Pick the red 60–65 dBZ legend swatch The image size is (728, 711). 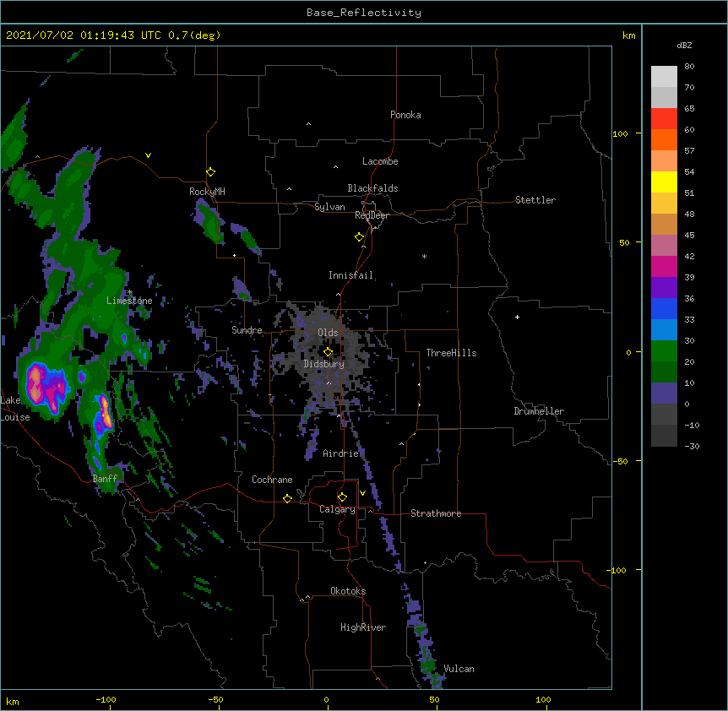(x=664, y=119)
